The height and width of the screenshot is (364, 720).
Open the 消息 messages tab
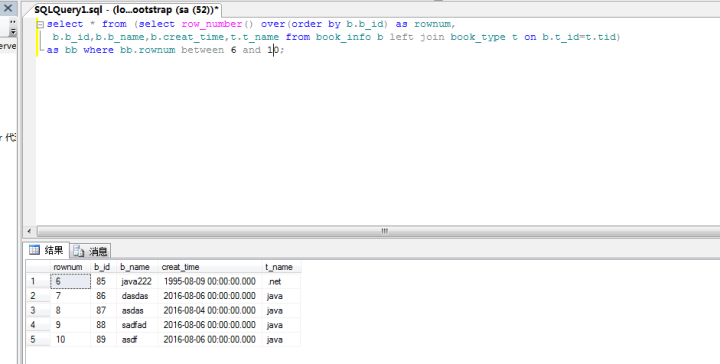pyautogui.click(x=90, y=251)
